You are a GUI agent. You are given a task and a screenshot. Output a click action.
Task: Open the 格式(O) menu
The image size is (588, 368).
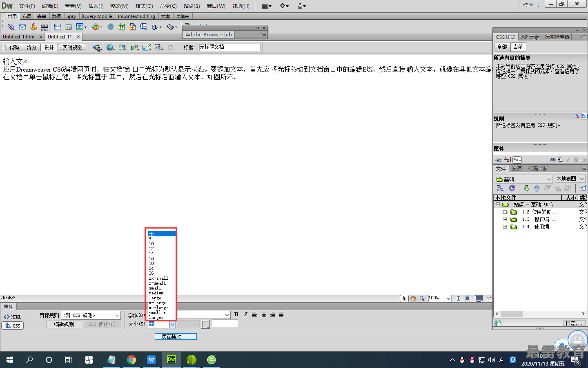tap(144, 6)
